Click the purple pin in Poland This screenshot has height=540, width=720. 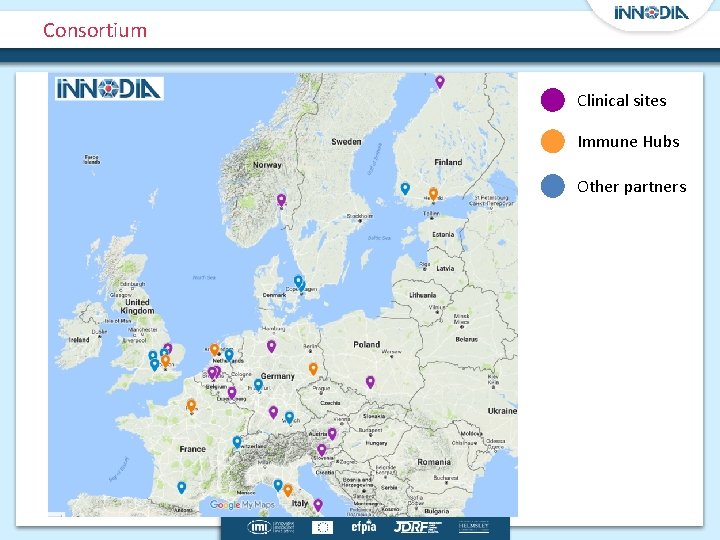coord(370,382)
